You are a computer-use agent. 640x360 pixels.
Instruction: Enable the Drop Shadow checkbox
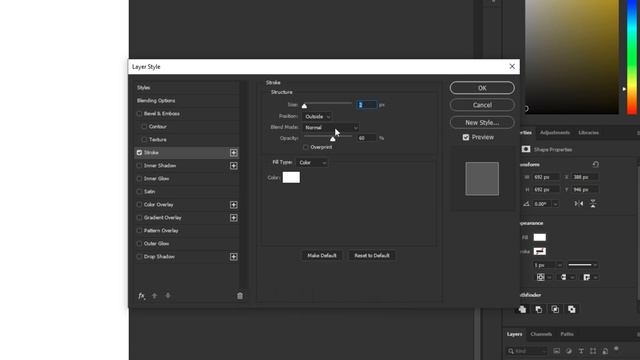click(x=139, y=257)
